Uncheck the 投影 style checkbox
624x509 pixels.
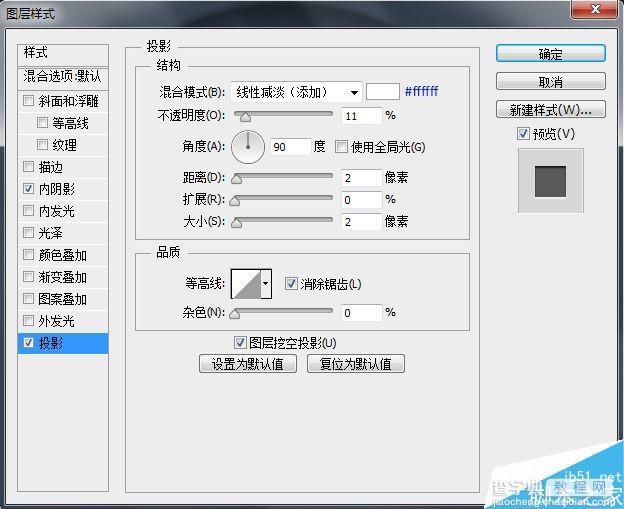(x=28, y=342)
